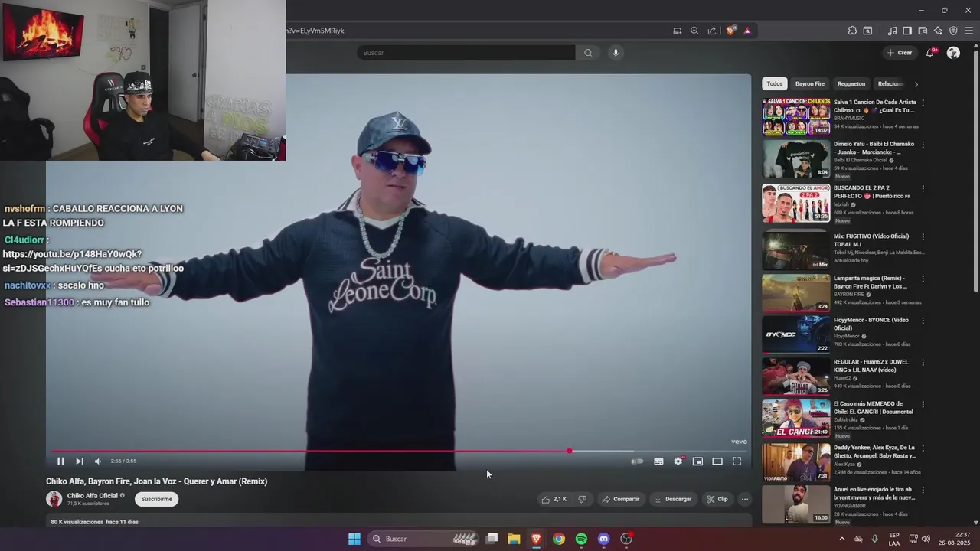
Task: Open the Dímelo Yatu video title
Action: [874, 148]
